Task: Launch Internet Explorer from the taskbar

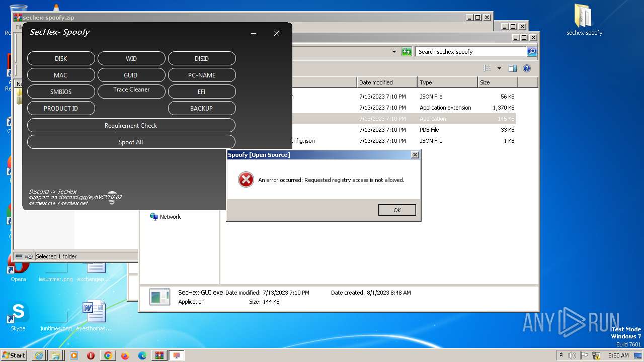Action: [39, 355]
